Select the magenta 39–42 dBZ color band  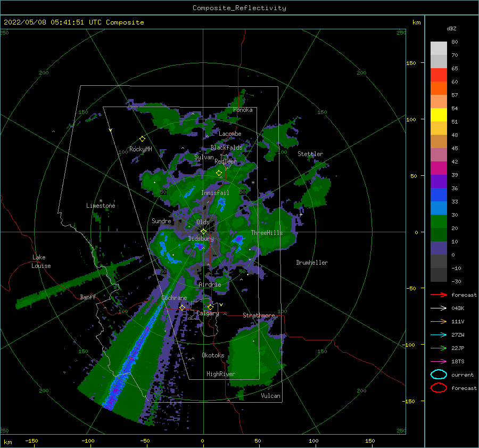click(439, 168)
